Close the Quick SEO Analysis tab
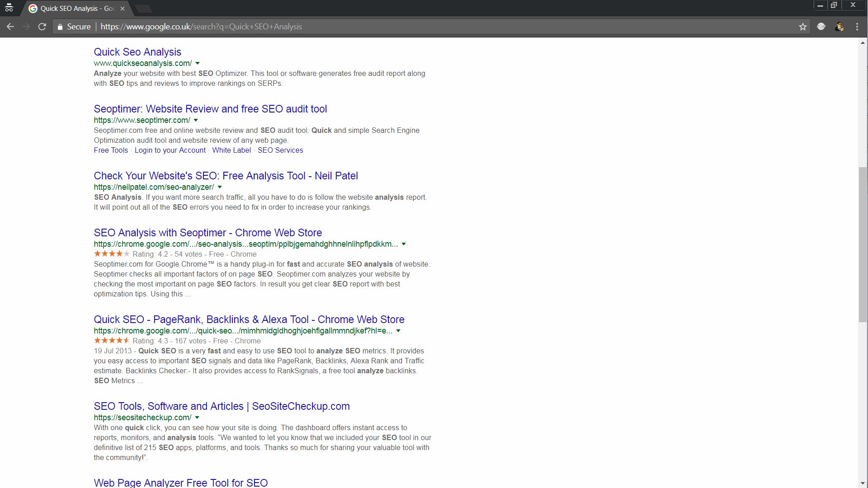 pos(123,9)
